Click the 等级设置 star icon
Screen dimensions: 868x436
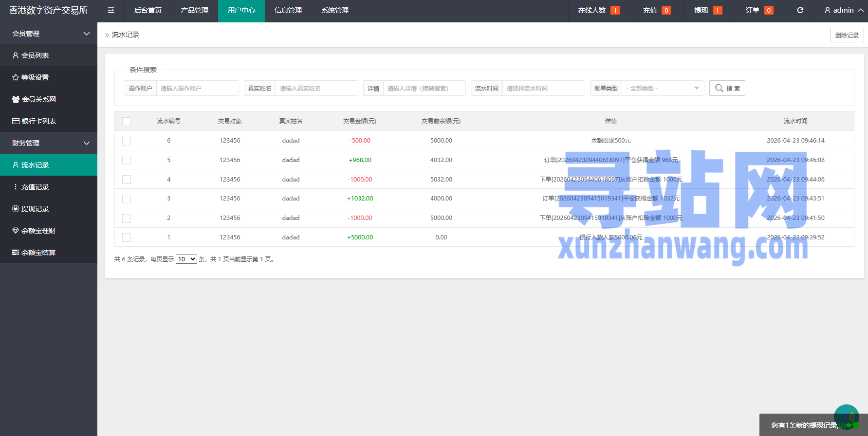(16, 77)
